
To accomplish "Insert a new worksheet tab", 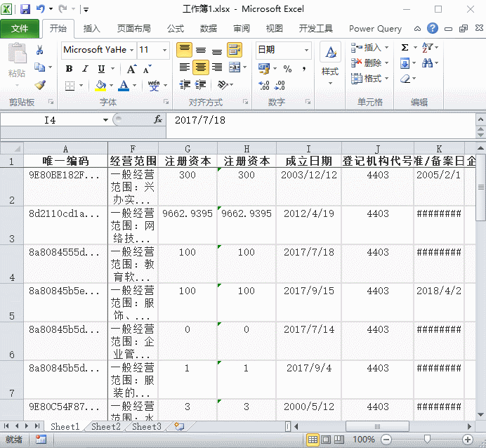I will click(179, 426).
